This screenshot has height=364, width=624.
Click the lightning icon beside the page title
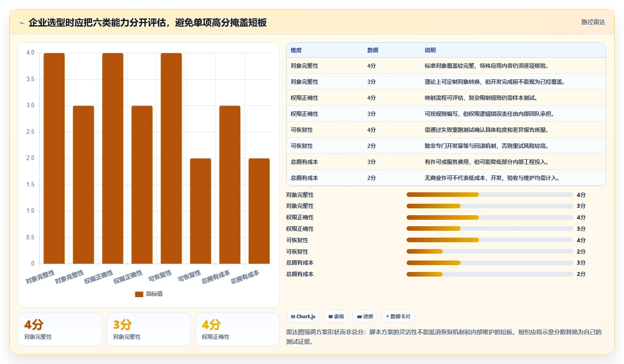tap(22, 22)
